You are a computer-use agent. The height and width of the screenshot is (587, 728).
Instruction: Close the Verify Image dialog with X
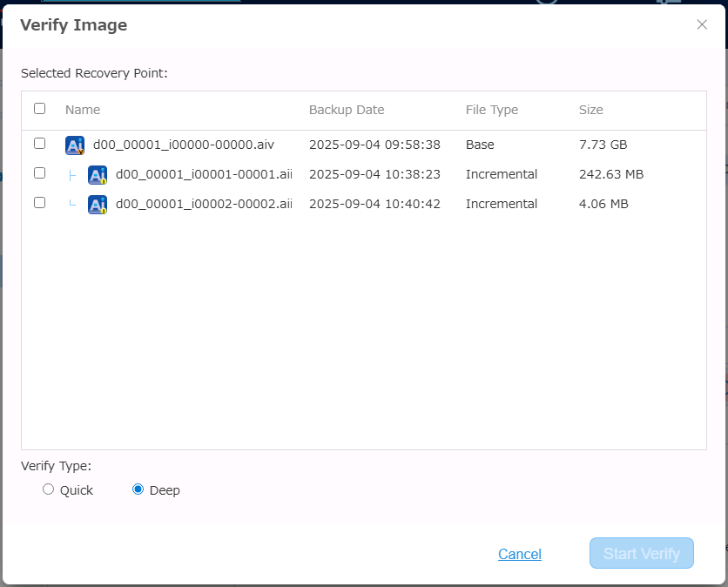pos(702,24)
